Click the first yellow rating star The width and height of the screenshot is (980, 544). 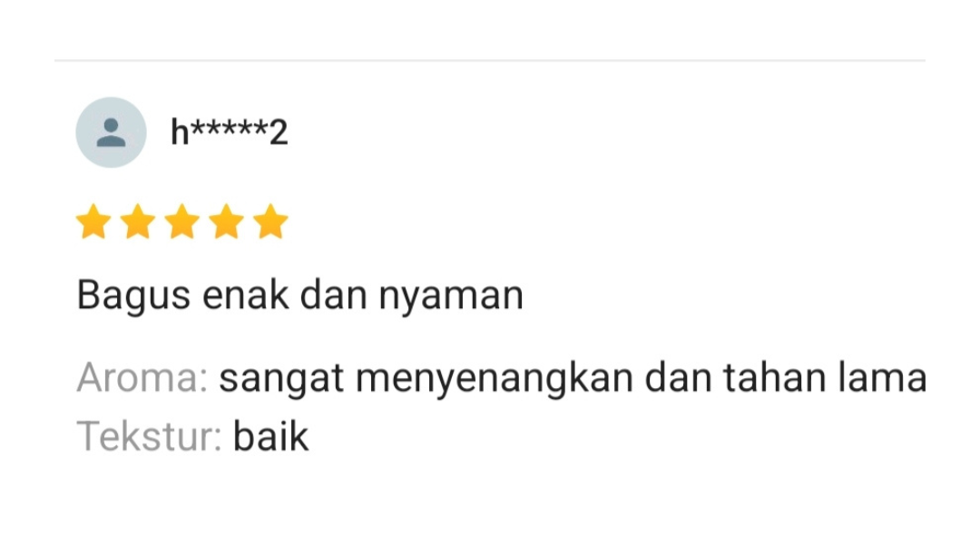(93, 222)
